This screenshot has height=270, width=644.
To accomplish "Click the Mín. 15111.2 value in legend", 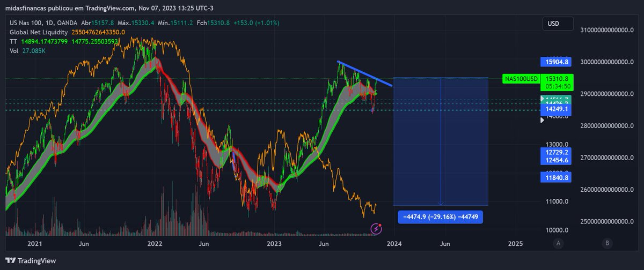I will [175, 23].
